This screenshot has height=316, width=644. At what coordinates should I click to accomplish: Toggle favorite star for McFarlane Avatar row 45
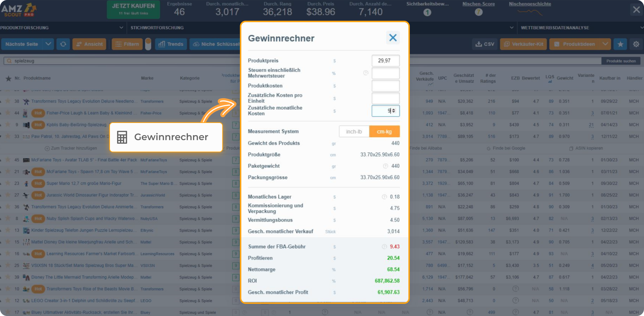pyautogui.click(x=7, y=160)
